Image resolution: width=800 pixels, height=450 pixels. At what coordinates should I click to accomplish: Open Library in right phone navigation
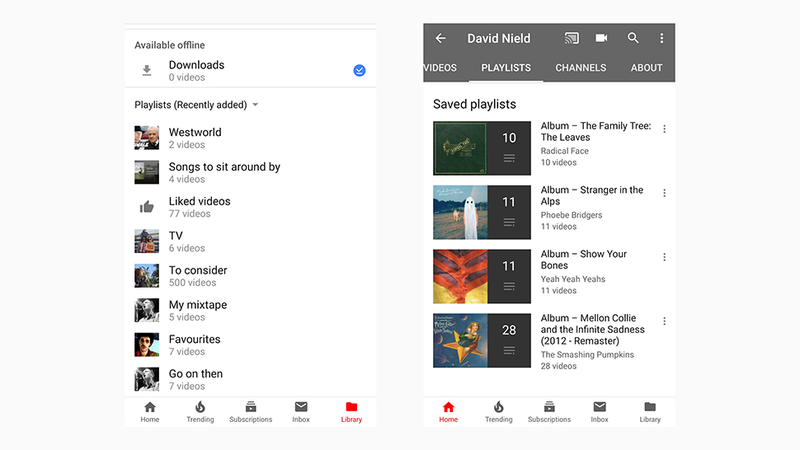tap(650, 412)
